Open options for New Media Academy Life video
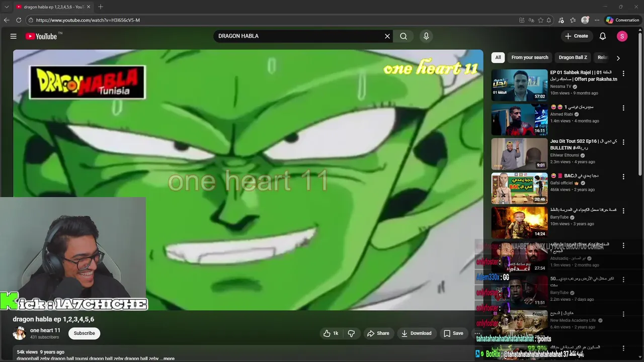The width and height of the screenshot is (644, 362). pos(623,314)
